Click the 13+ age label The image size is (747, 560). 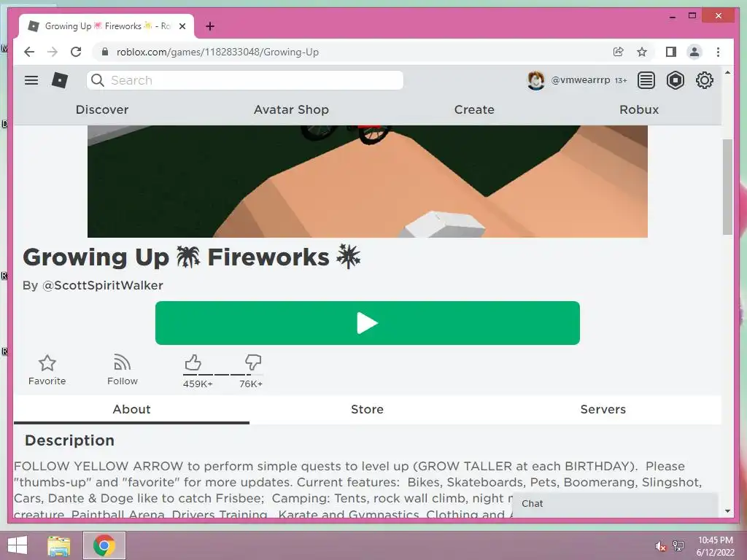coord(621,80)
